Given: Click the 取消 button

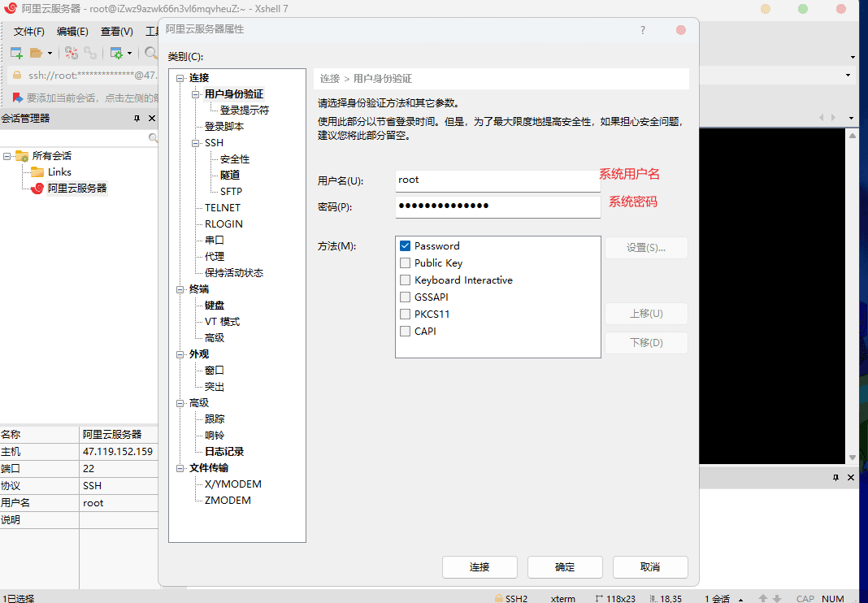Looking at the screenshot, I should [x=650, y=567].
